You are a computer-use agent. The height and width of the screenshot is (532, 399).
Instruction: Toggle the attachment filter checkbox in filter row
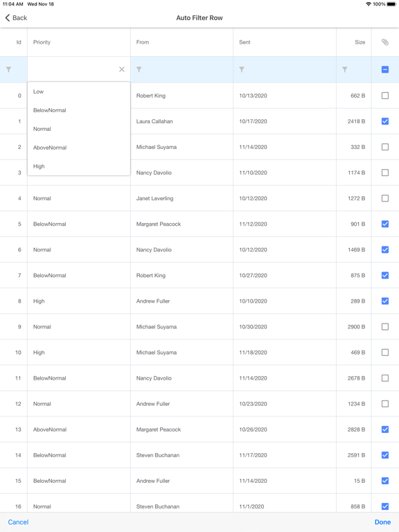[x=385, y=69]
